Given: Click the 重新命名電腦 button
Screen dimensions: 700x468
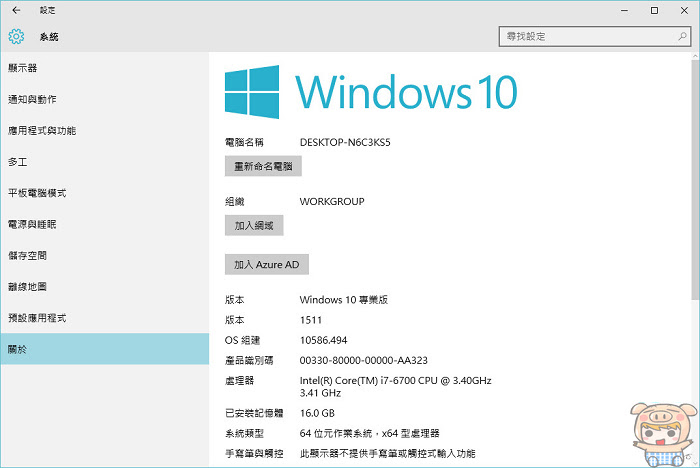Looking at the screenshot, I should (x=263, y=166).
